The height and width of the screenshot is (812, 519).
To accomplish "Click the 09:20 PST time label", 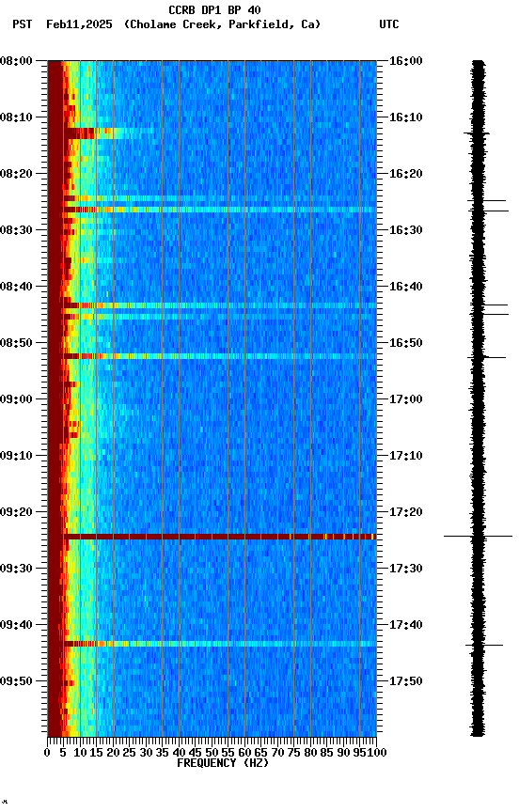I will click(x=16, y=513).
